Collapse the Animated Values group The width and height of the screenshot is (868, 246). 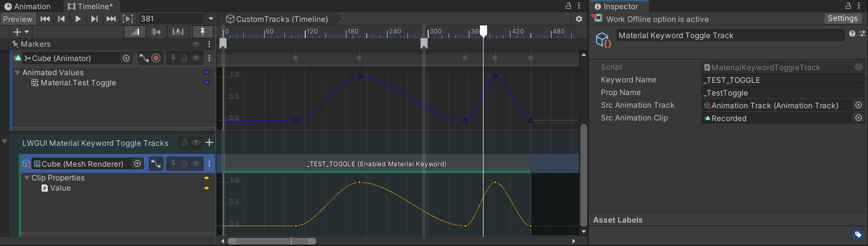(x=17, y=73)
